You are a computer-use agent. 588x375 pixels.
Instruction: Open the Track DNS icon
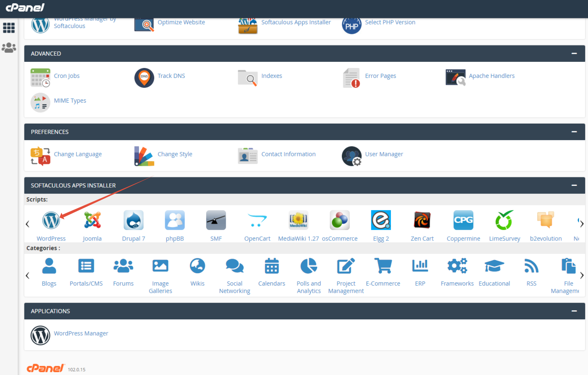click(x=144, y=78)
